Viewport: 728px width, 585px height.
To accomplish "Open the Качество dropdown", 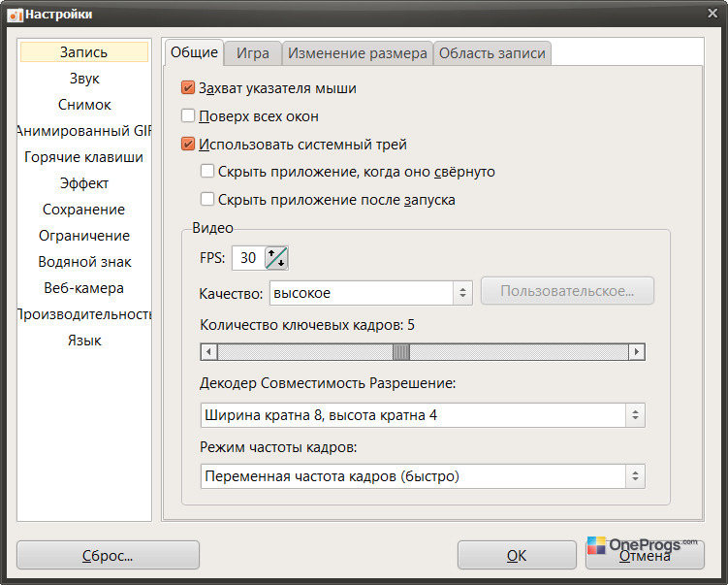I will 371,293.
